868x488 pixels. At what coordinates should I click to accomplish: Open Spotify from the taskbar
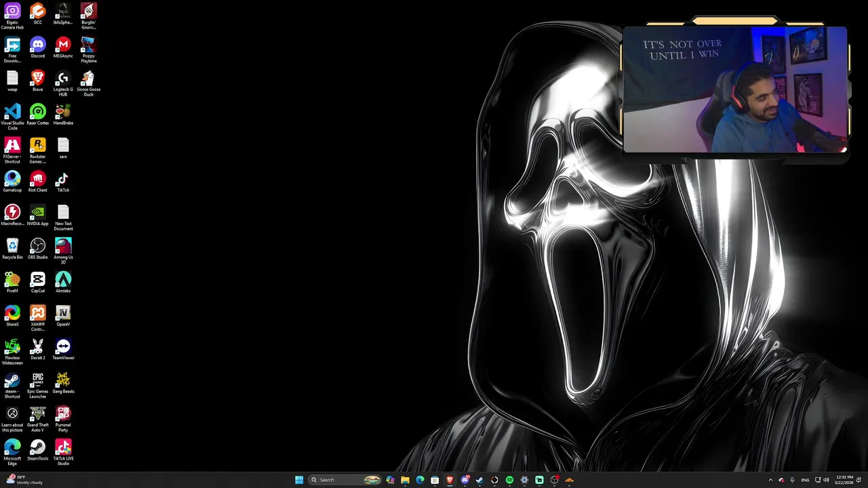pos(509,480)
